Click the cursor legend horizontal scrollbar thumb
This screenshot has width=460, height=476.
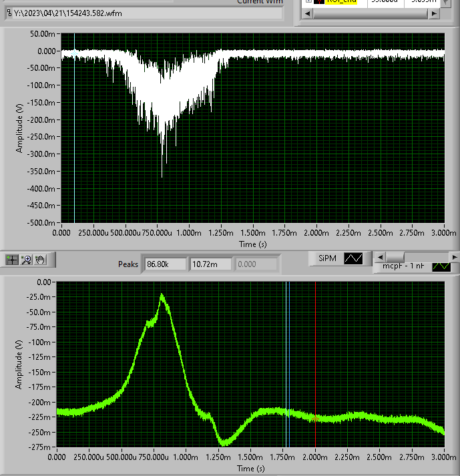tap(370, 13)
